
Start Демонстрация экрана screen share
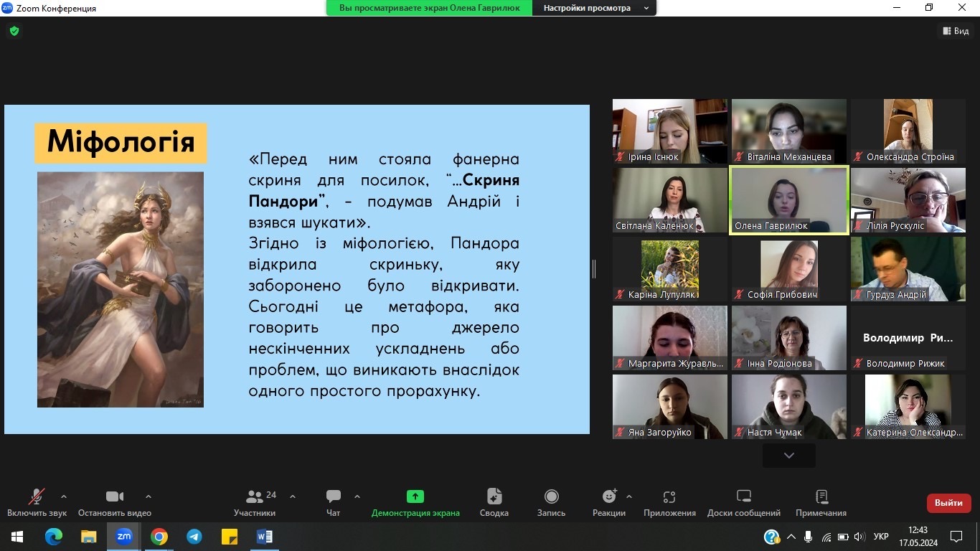point(415,502)
